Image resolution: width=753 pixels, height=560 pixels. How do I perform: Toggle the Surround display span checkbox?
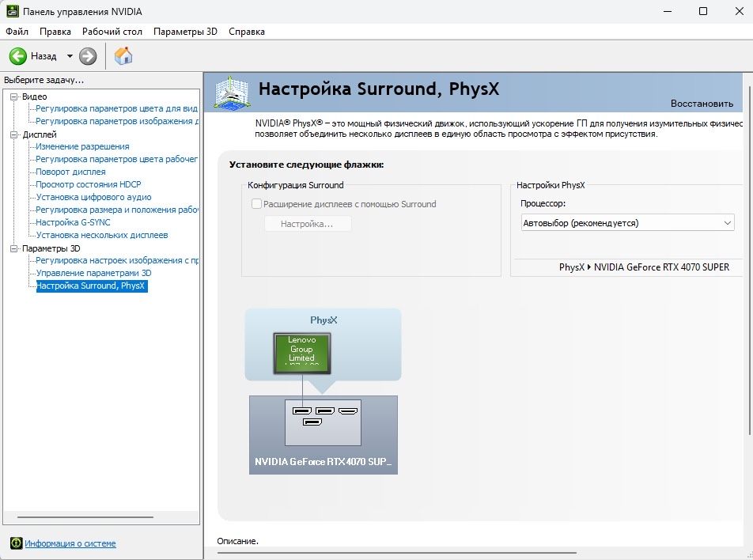[x=256, y=203]
